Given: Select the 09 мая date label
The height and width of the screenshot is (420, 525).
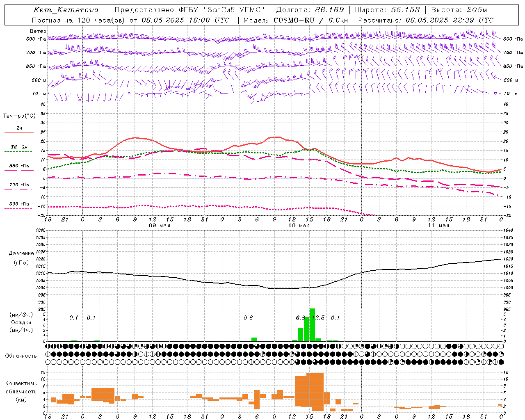Looking at the screenshot, I should (x=159, y=226).
